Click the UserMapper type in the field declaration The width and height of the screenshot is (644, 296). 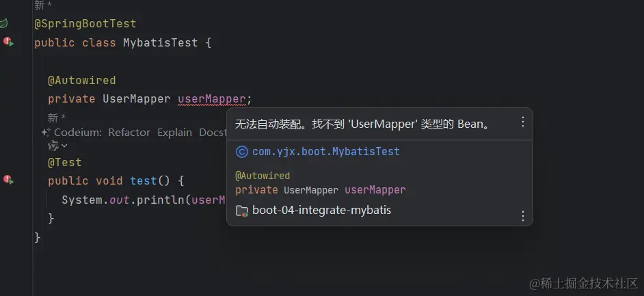[136, 99]
